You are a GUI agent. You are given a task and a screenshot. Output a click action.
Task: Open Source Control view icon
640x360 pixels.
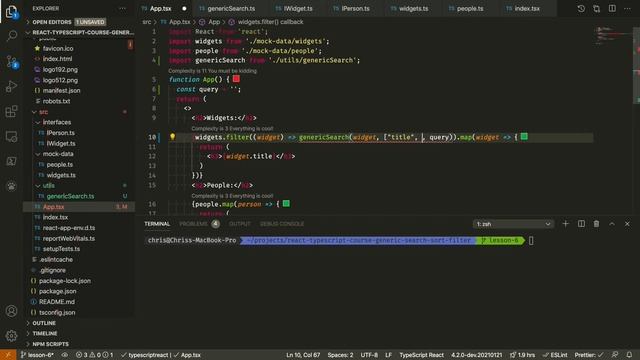11,62
